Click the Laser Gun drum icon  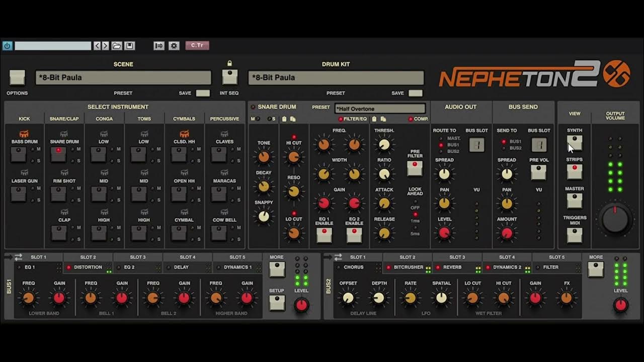pos(24,173)
